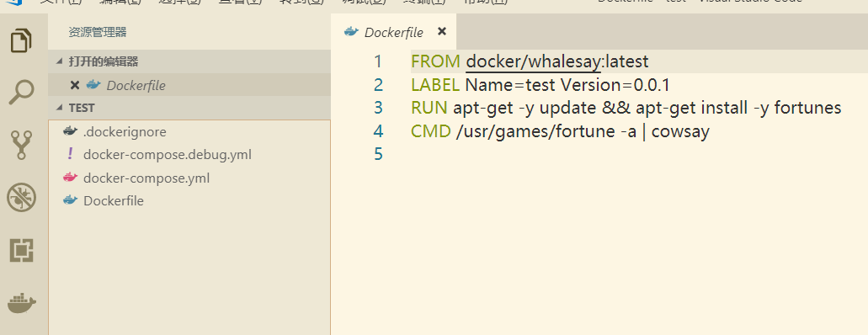This screenshot has height=335, width=868.
Task: Place the cursor on the CMD keyword
Action: (x=431, y=131)
